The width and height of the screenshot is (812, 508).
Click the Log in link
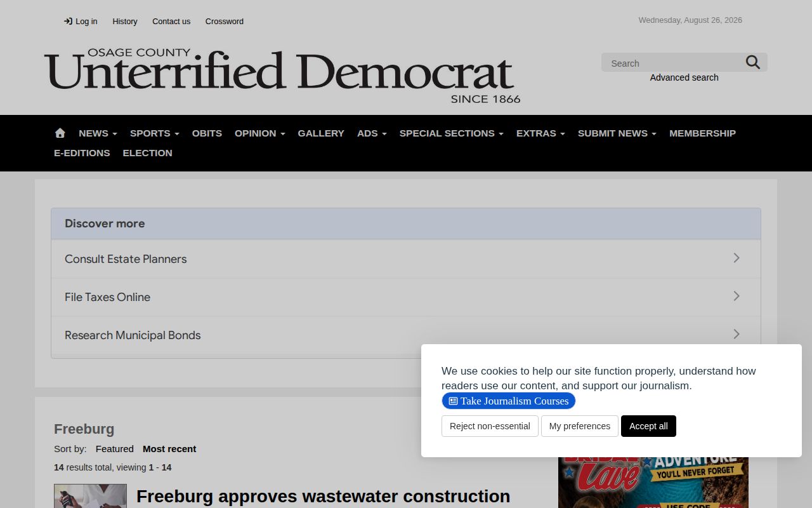coord(81,21)
